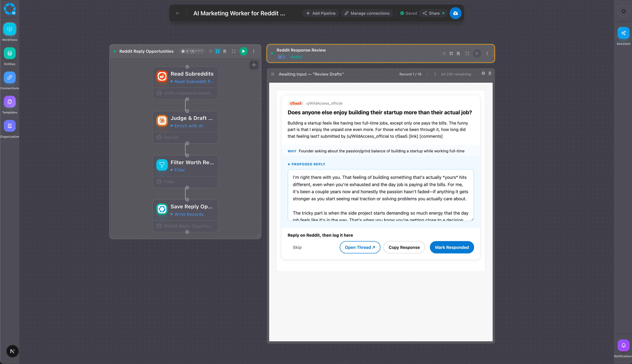Click the Write Records action label
This screenshot has width=632, height=364.
(x=189, y=214)
